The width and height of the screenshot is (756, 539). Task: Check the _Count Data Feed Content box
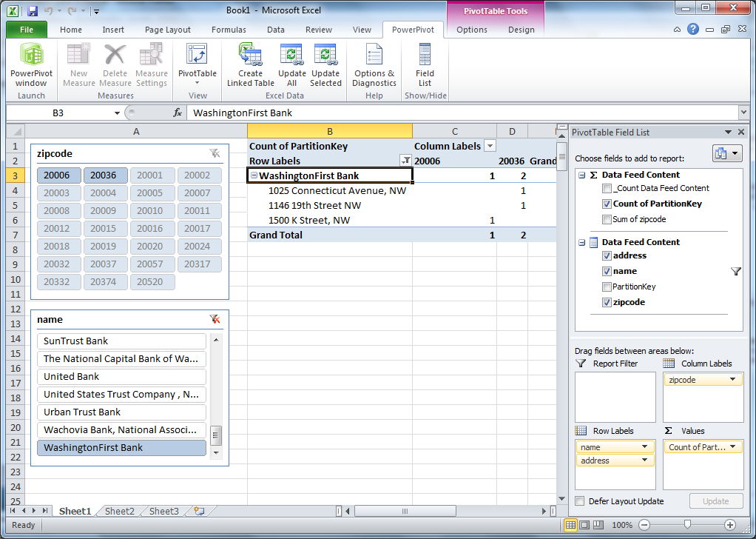coord(607,188)
